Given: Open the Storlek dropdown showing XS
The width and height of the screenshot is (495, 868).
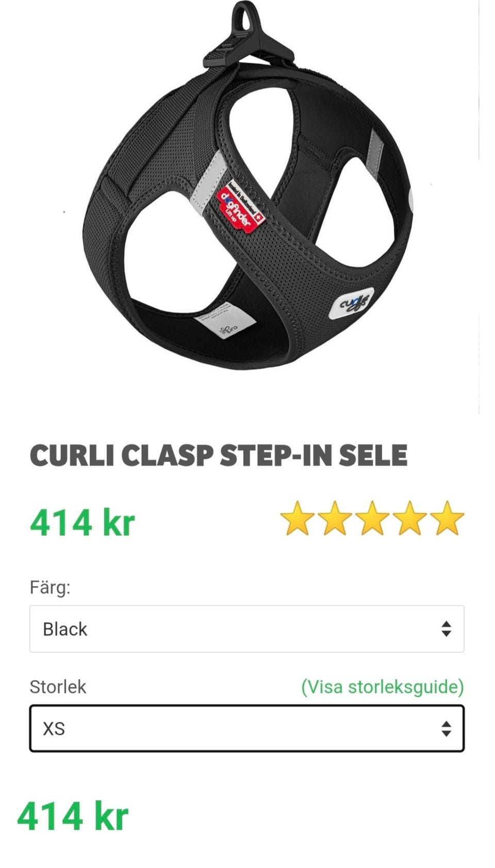Looking at the screenshot, I should point(247,728).
